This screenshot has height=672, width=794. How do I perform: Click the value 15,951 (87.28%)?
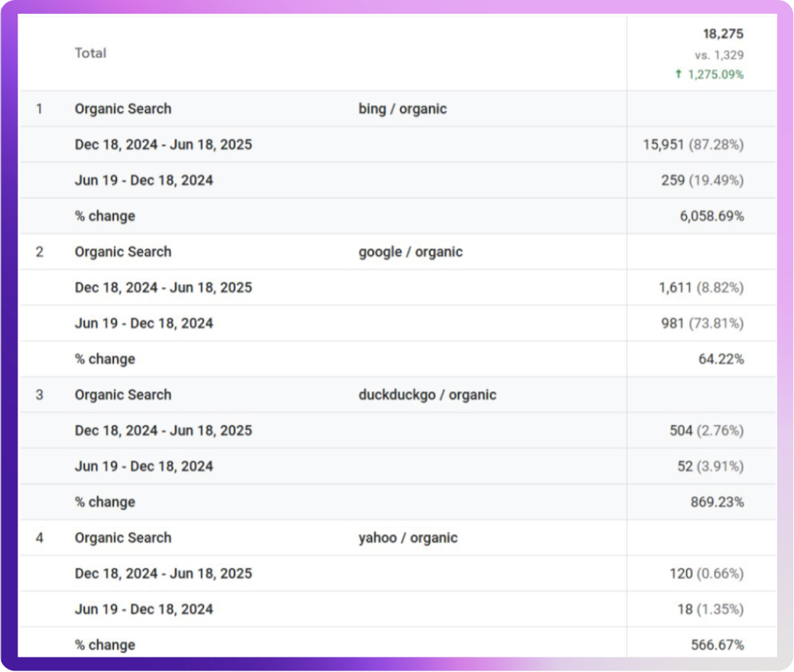point(693,145)
